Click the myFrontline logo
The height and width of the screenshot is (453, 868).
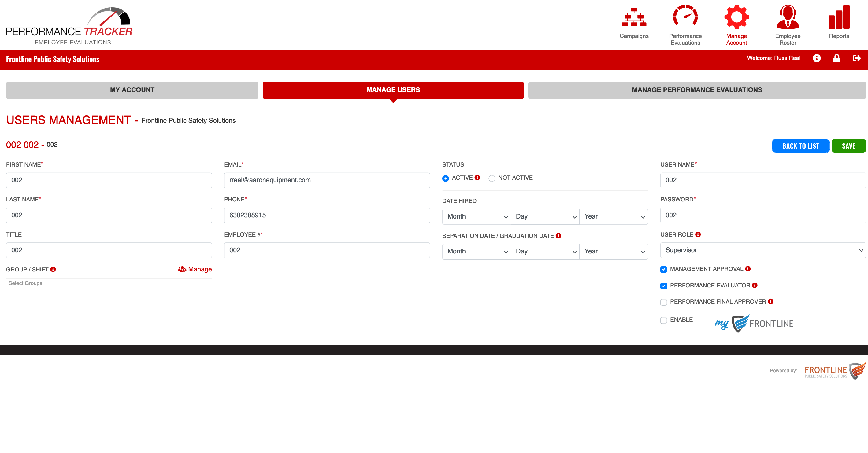pyautogui.click(x=754, y=323)
